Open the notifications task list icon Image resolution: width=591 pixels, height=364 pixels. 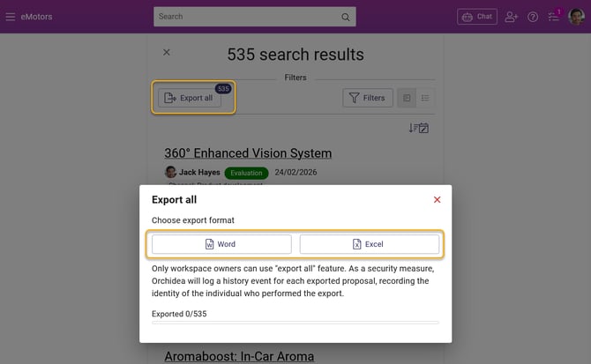click(554, 17)
